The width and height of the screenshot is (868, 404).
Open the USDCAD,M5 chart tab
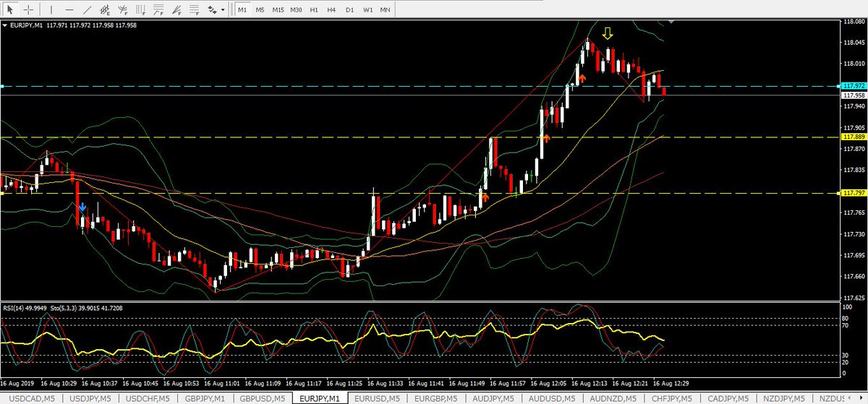pos(31,398)
